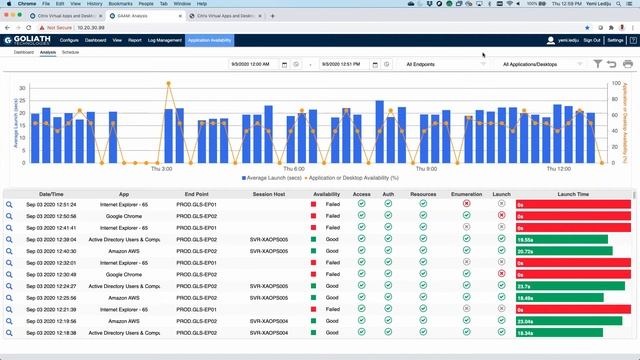Open a new Chrome tab with plus button

pos(272,16)
